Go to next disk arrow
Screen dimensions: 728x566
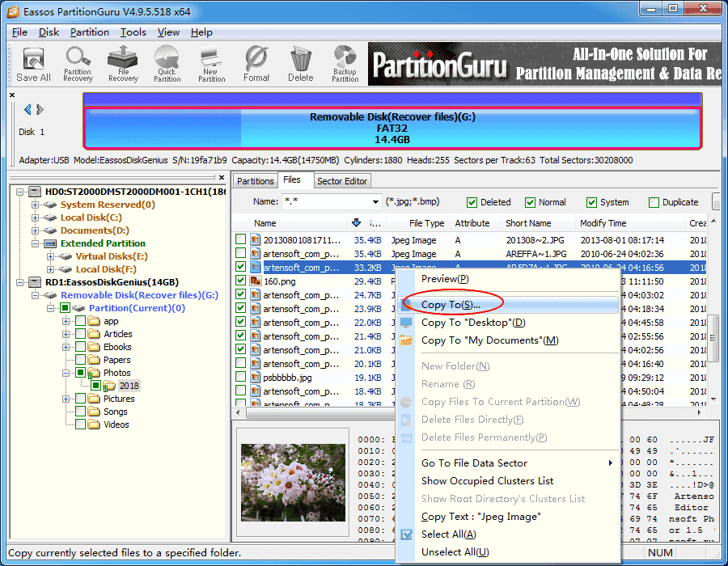pos(40,109)
